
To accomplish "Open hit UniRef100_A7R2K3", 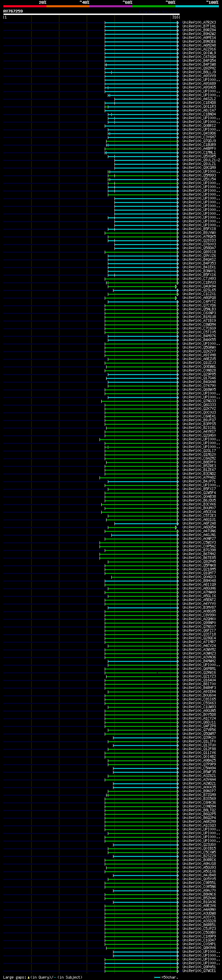I will pyautogui.click(x=199, y=23).
